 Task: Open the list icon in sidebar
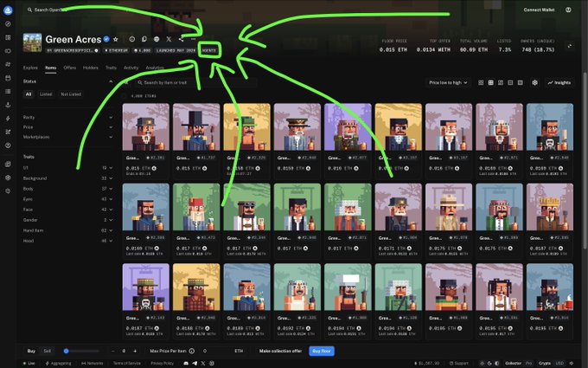click(x=8, y=91)
